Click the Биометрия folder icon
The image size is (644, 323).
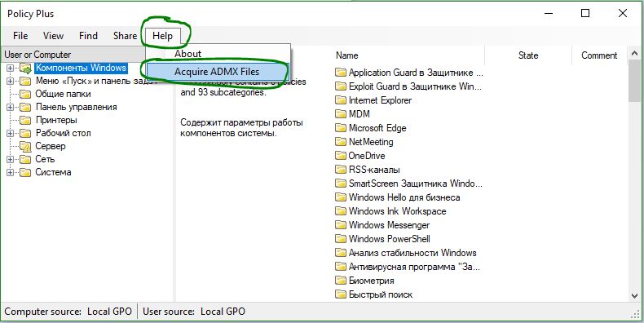pos(341,281)
